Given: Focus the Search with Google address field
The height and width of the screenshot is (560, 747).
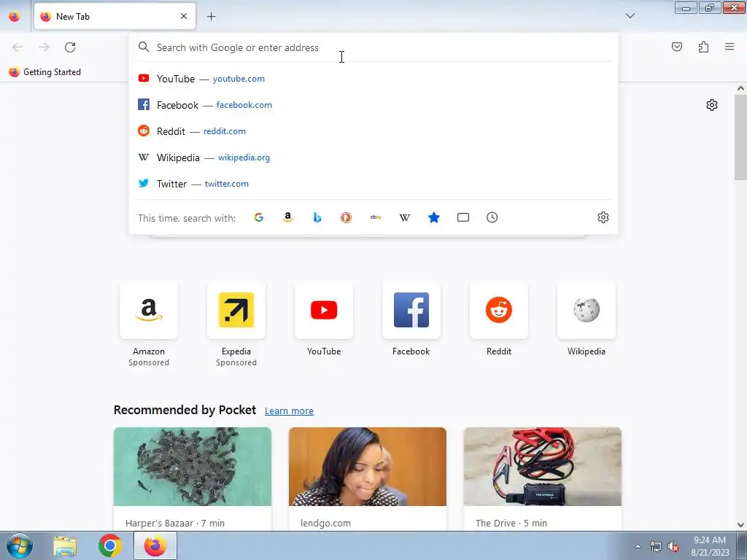Looking at the screenshot, I should [373, 47].
